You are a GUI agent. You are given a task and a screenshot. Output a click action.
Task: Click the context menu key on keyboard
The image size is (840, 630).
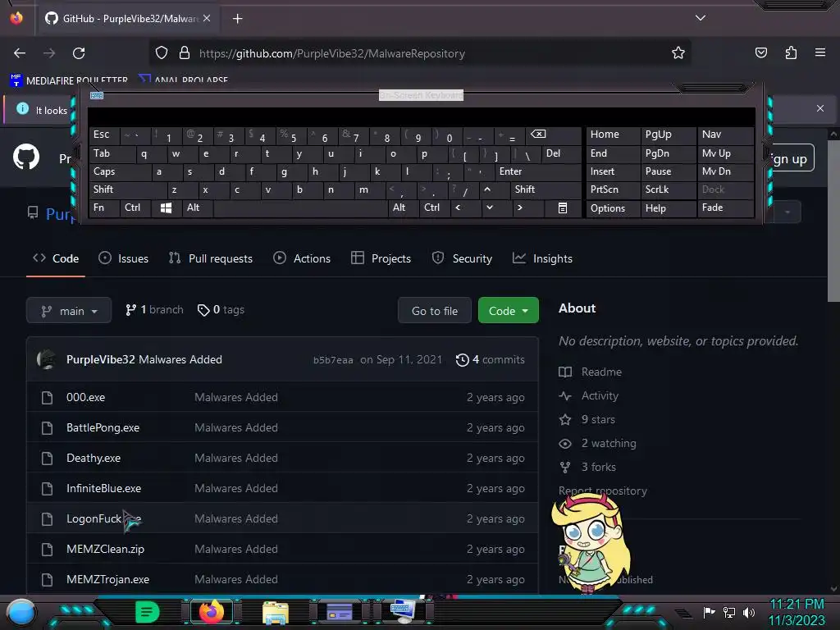563,208
